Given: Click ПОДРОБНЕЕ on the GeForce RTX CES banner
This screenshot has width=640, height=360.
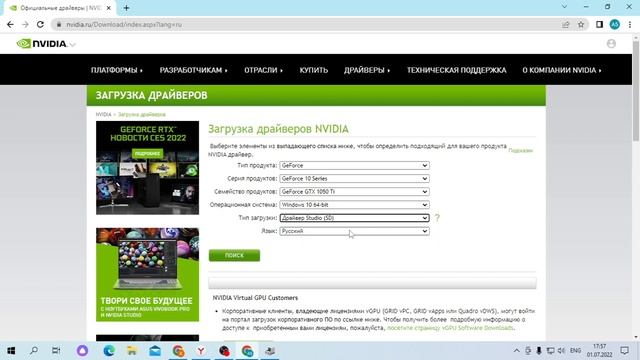Looking at the screenshot, I should [147, 153].
